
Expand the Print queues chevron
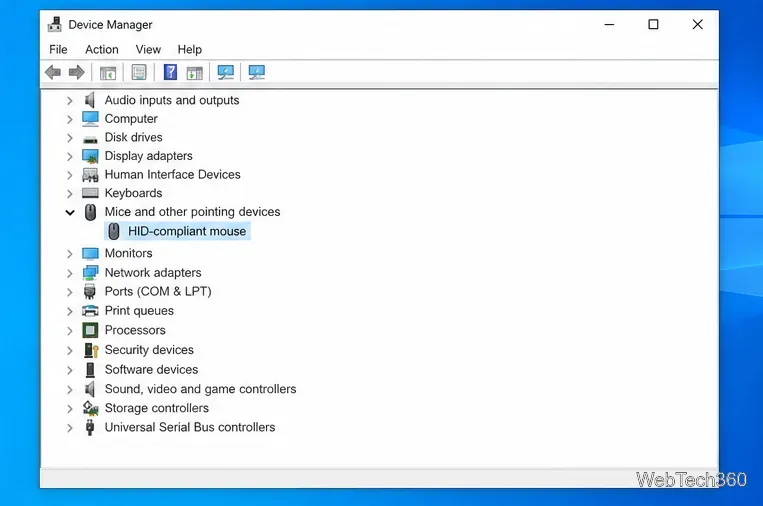pyautogui.click(x=70, y=311)
